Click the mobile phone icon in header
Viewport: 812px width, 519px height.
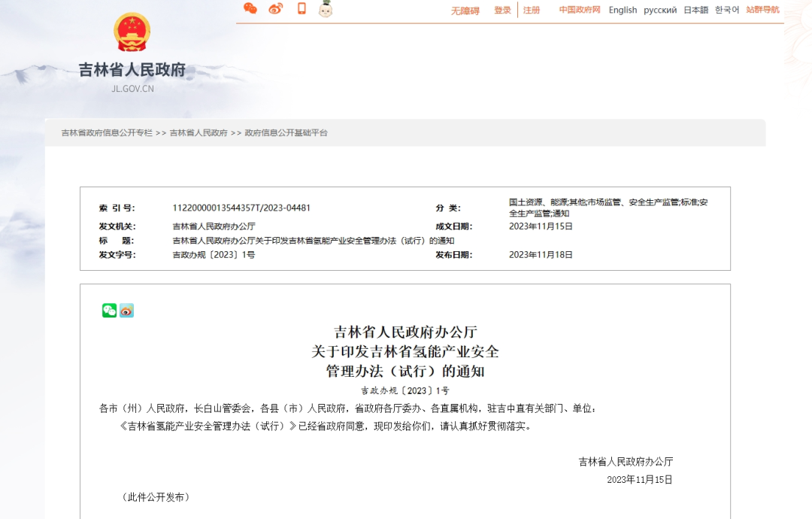tap(301, 9)
